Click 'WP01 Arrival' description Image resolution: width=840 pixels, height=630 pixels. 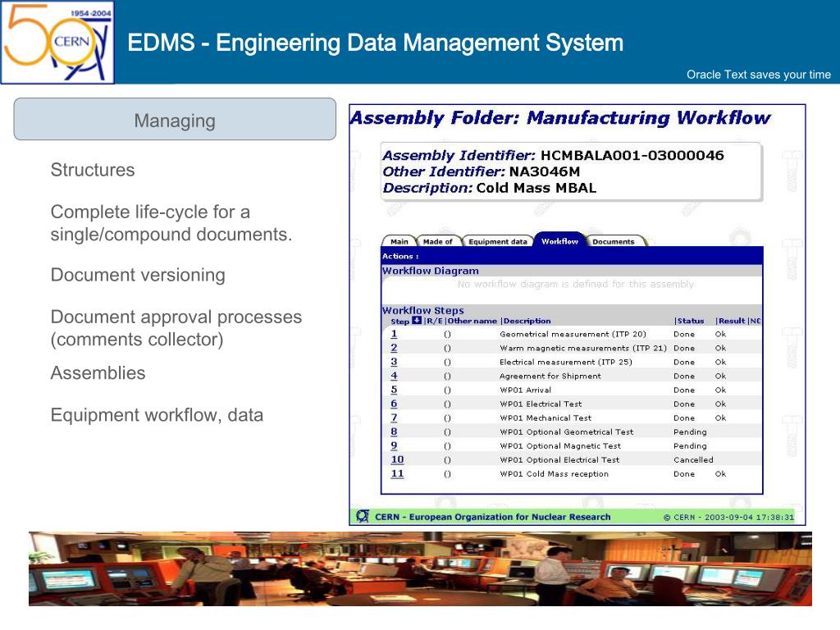pos(525,390)
